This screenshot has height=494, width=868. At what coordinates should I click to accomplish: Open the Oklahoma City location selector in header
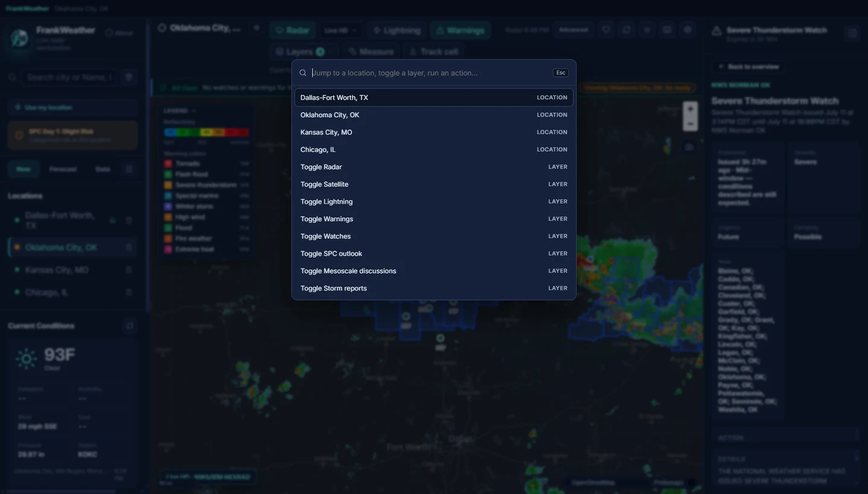[200, 28]
